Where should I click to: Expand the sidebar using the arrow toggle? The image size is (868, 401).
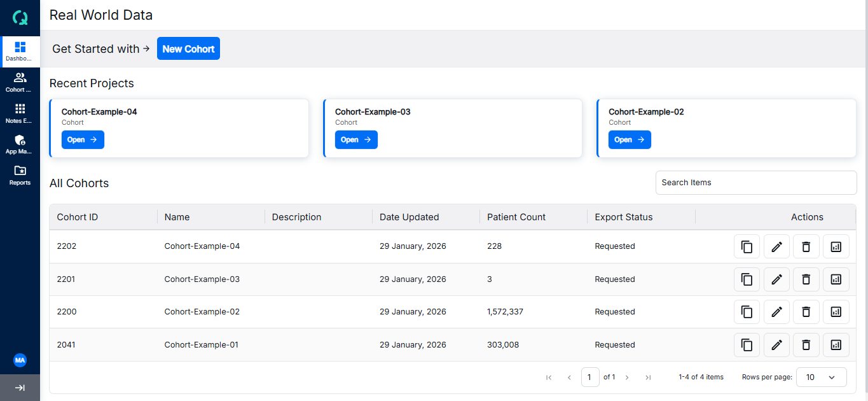coord(20,388)
